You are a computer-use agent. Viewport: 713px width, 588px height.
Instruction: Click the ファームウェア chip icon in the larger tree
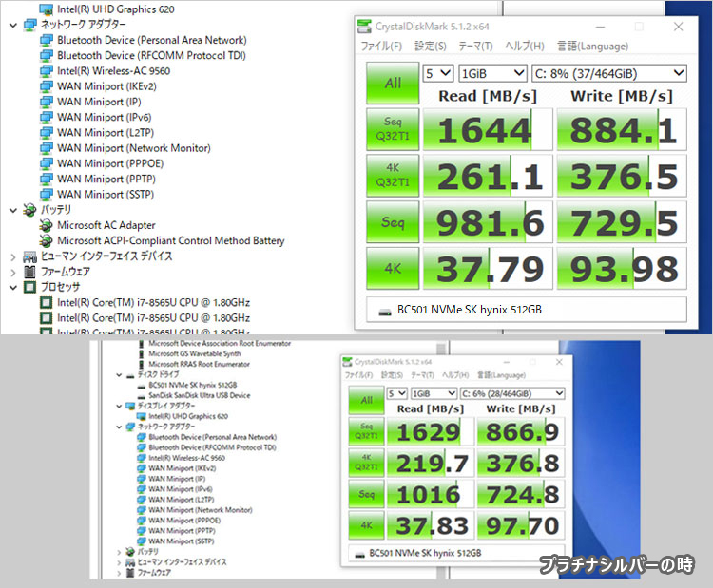click(30, 272)
